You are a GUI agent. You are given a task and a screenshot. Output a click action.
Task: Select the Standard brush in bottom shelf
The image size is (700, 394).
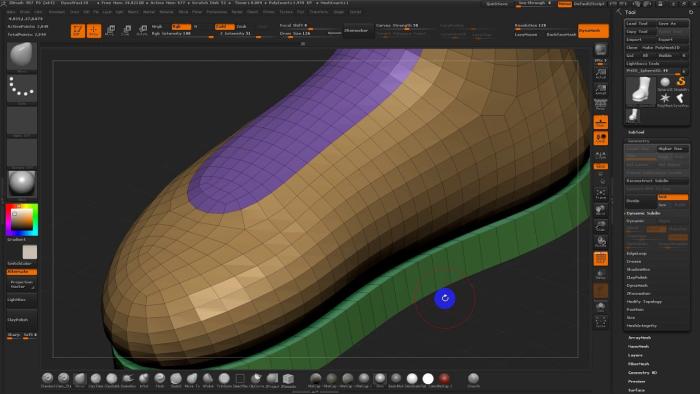click(48, 379)
